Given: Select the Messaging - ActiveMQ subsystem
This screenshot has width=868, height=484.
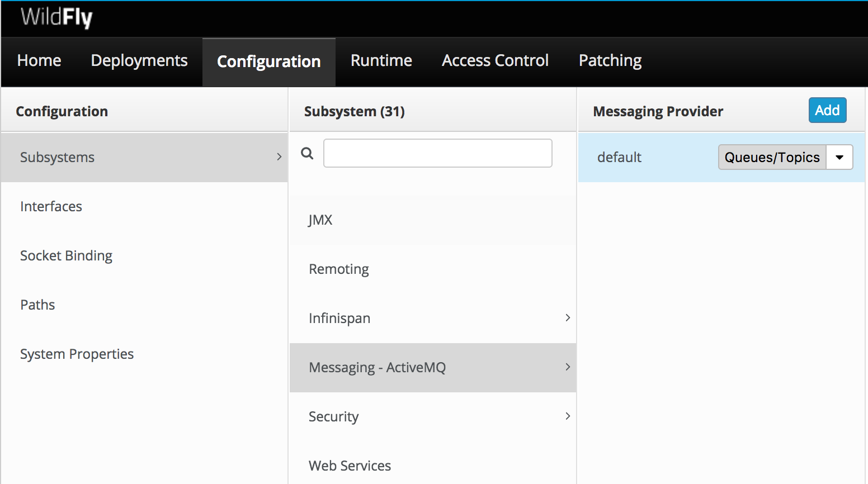Looking at the screenshot, I should tap(433, 367).
